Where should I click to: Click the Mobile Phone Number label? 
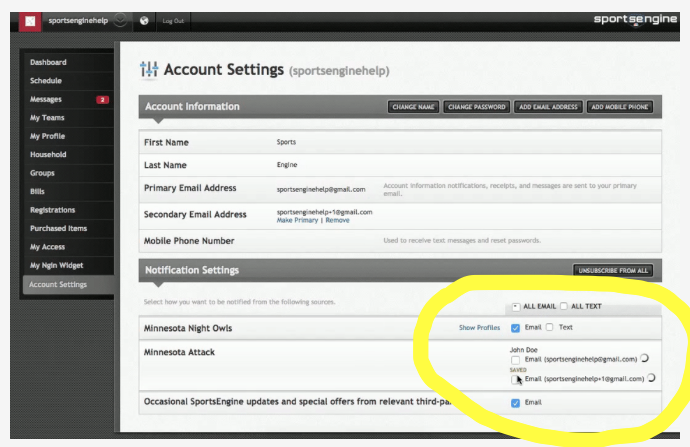pos(189,241)
